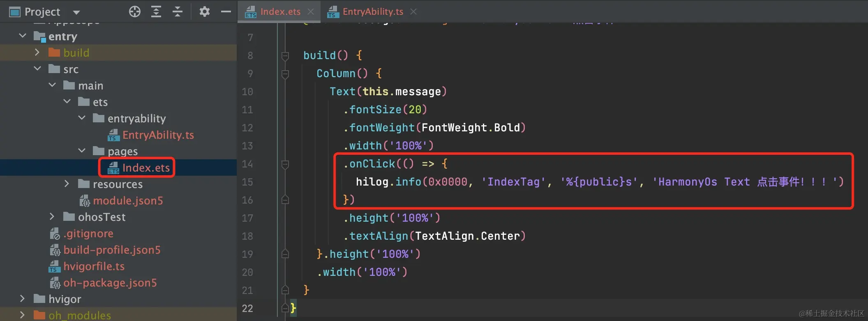Expand the build folder
This screenshot has width=868, height=321.
(x=37, y=53)
